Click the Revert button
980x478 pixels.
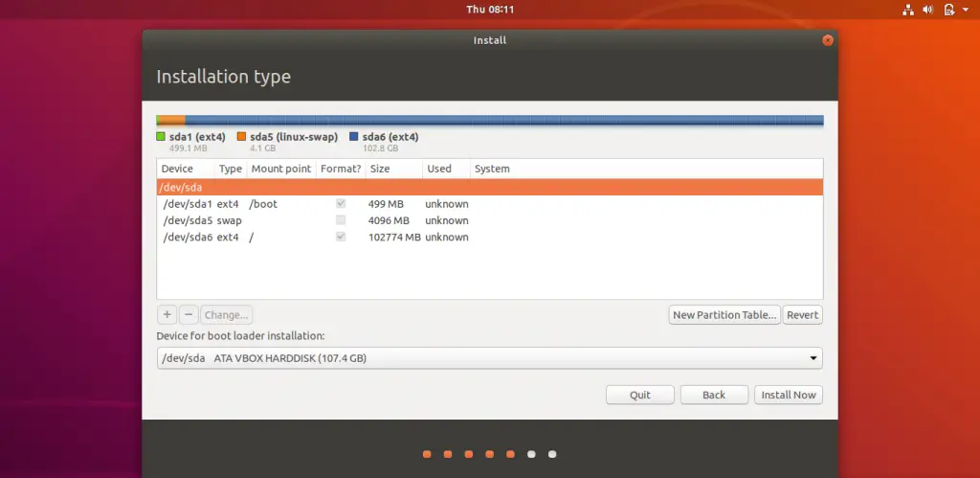coord(803,315)
